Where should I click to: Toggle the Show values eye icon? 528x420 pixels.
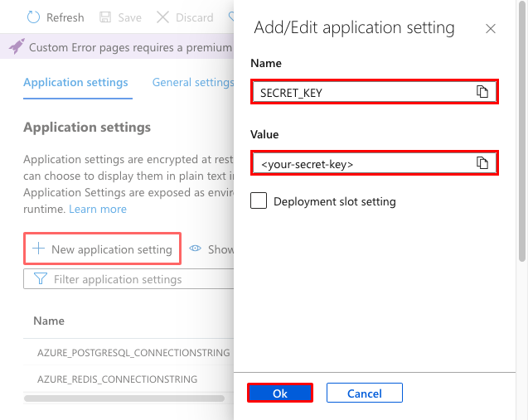tap(196, 249)
